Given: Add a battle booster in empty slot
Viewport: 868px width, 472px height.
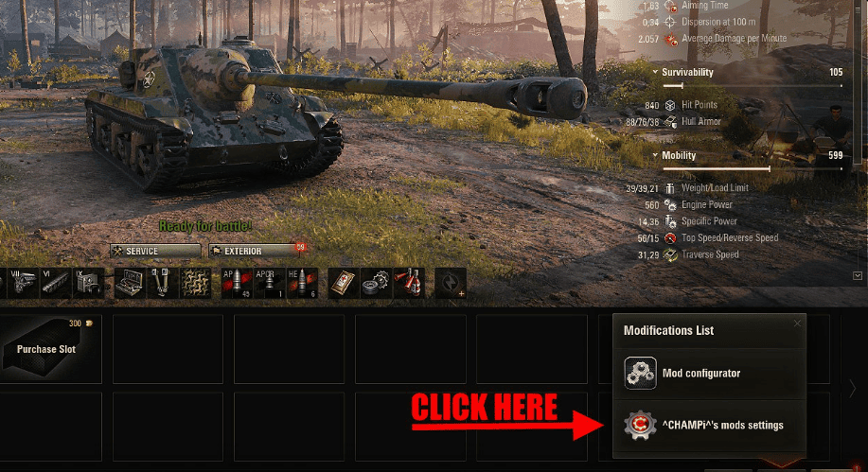Looking at the screenshot, I should (x=450, y=284).
